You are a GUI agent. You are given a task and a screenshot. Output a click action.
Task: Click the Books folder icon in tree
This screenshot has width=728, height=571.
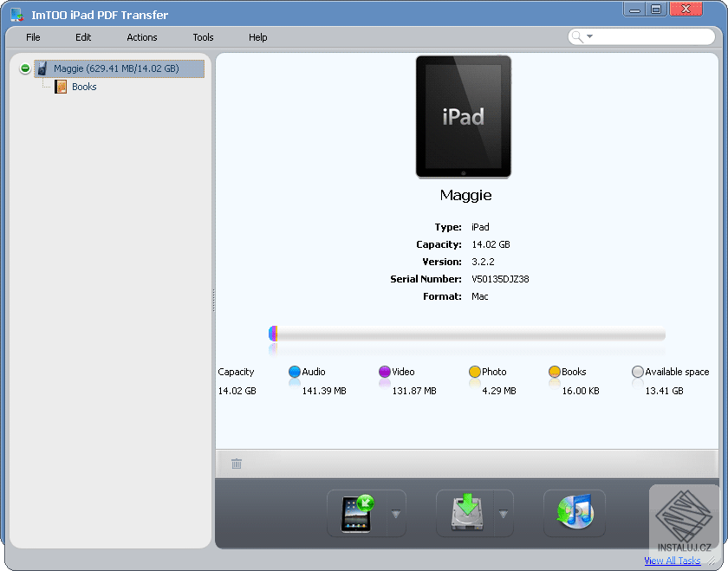click(61, 87)
